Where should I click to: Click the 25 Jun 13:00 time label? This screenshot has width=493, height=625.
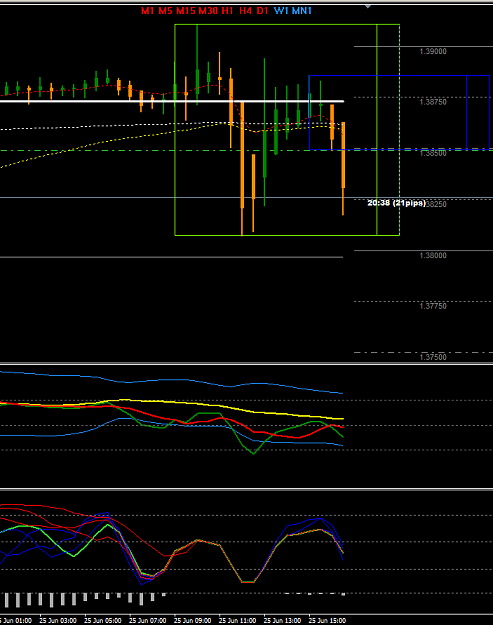pos(282,621)
